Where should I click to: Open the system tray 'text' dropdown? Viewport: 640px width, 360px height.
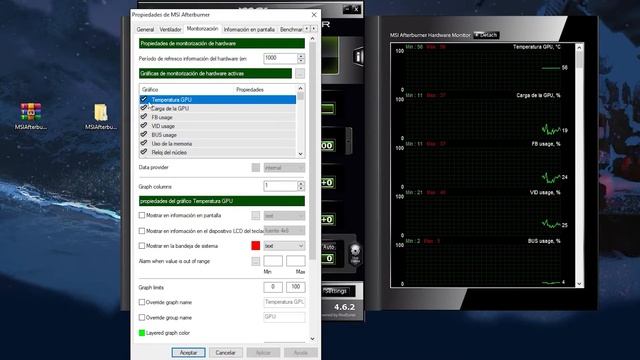(284, 246)
